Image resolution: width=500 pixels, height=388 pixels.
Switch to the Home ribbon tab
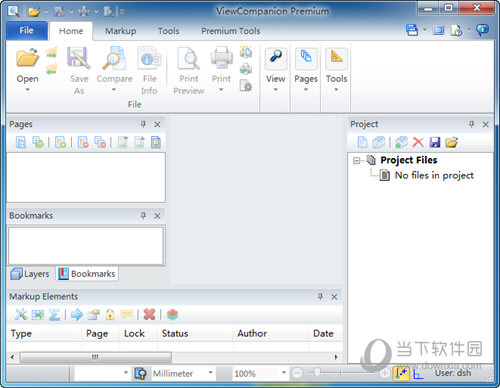(x=71, y=31)
